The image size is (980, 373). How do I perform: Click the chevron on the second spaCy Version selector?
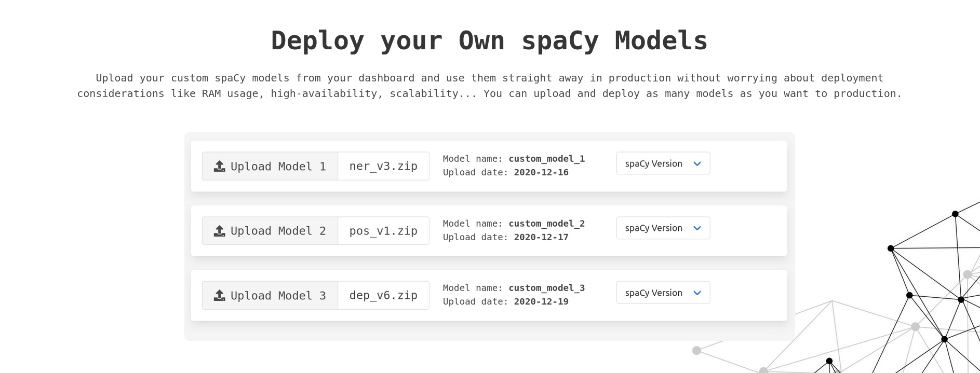tap(698, 228)
